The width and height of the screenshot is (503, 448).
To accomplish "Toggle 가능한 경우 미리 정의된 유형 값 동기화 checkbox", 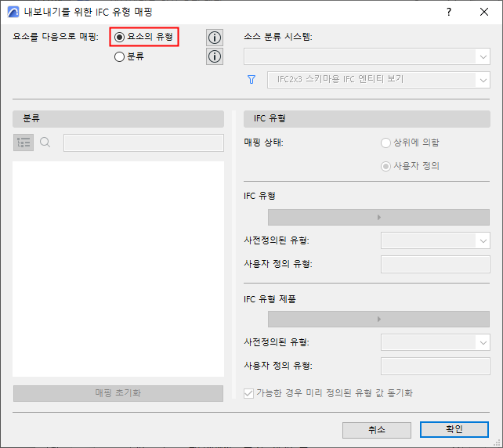I will click(x=248, y=393).
